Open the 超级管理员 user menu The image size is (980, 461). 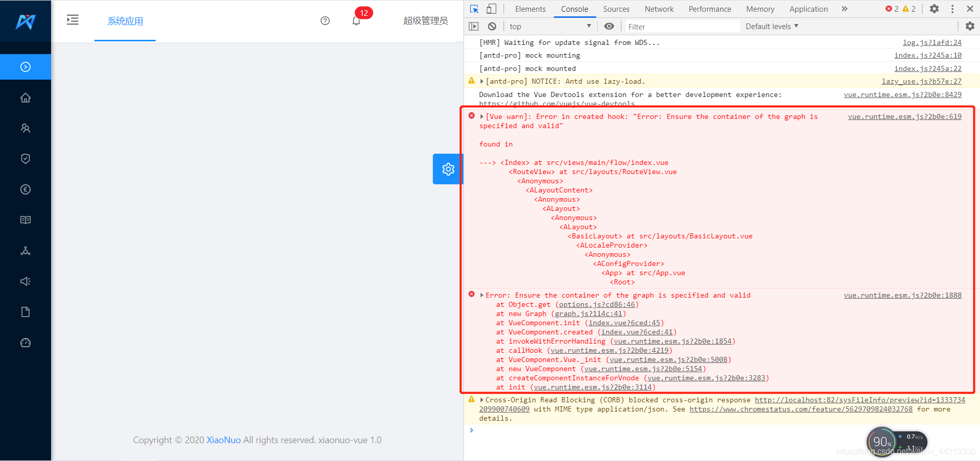click(x=426, y=21)
